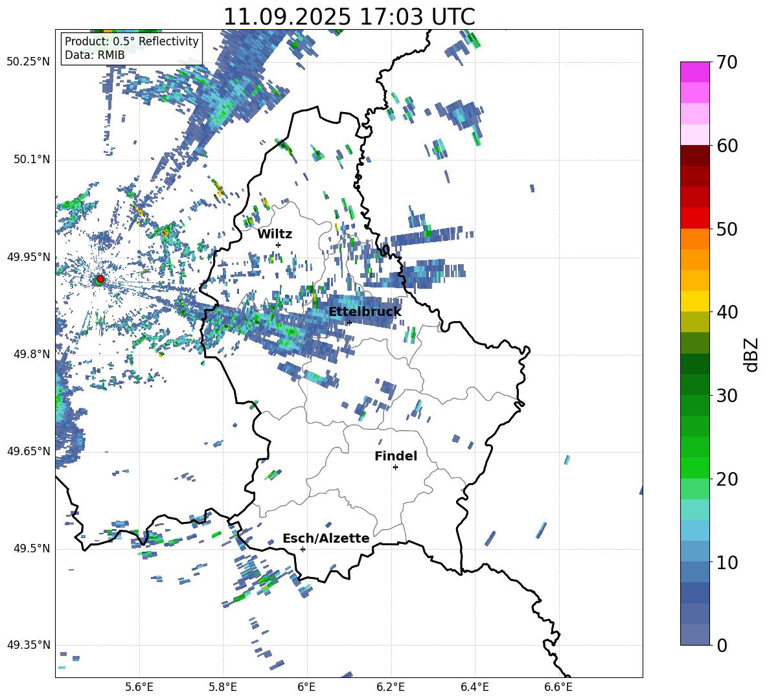Click the colorbar 20 tick label
Viewport: 767px width, 700px height.
click(727, 479)
